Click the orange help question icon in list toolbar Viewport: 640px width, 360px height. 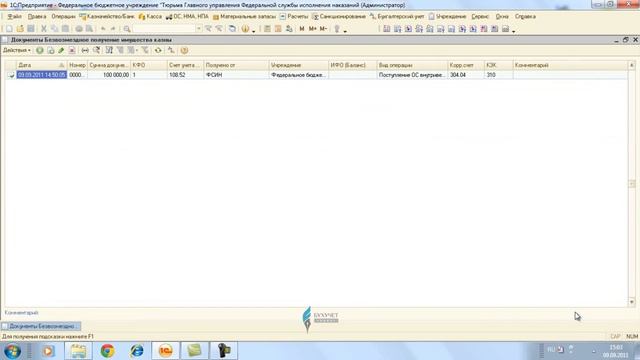click(184, 50)
